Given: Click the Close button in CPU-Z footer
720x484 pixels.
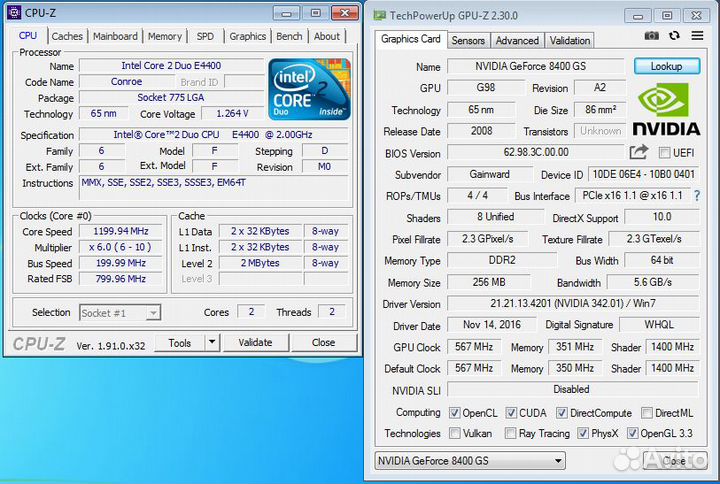Looking at the screenshot, I should click(x=323, y=342).
